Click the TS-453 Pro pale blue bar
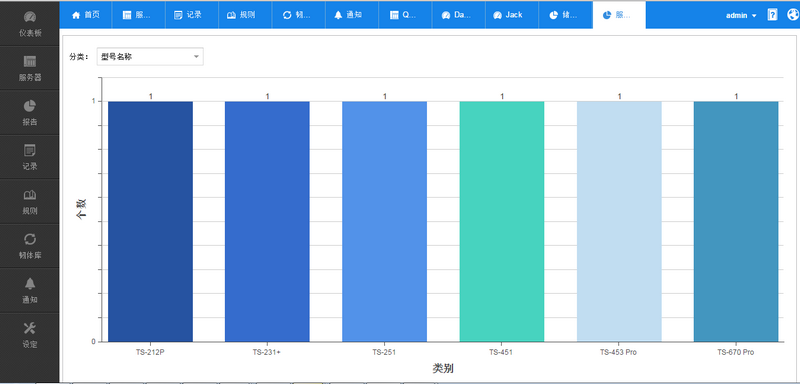 pos(619,221)
